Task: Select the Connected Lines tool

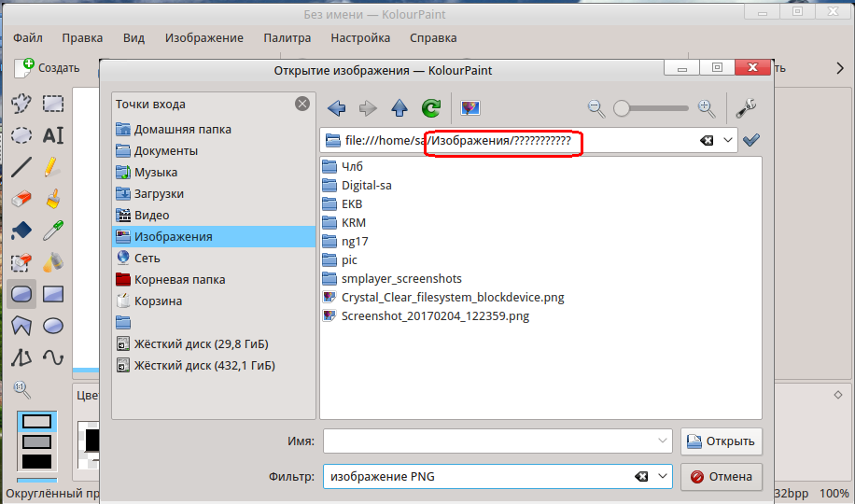Action: 21,357
